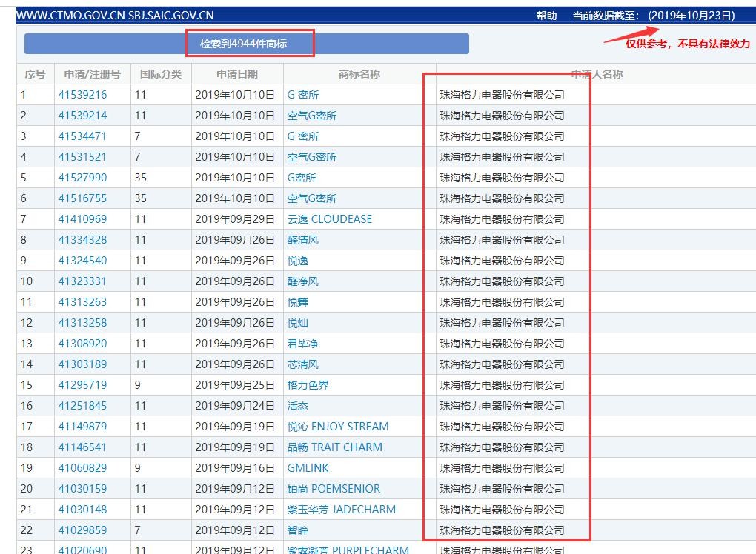Open the 帮助 help link
Screen dimensions: 756x554
(546, 16)
